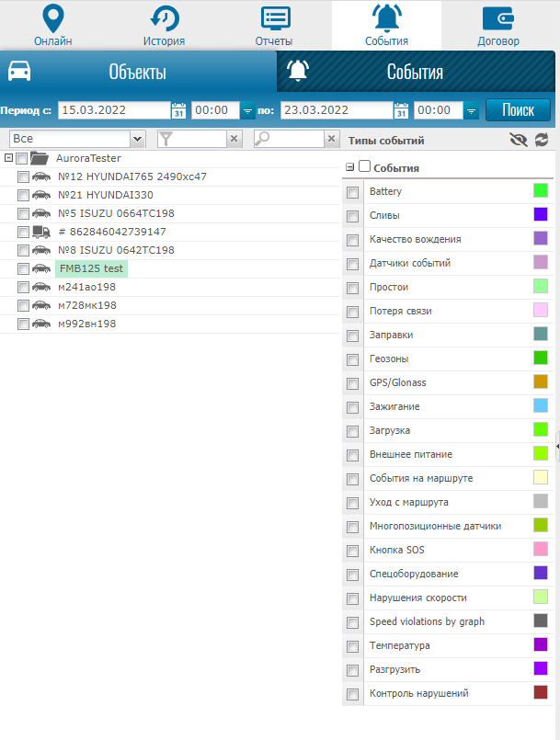The image size is (560, 740).
Task: Click the Поиск button
Action: [x=518, y=110]
